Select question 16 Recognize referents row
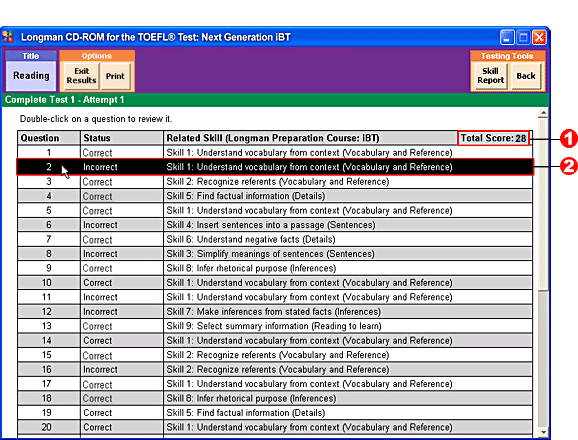 pos(275,369)
